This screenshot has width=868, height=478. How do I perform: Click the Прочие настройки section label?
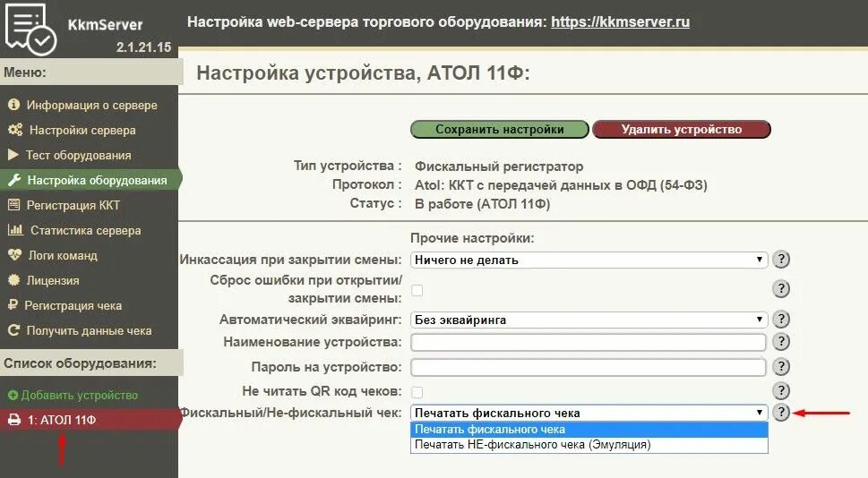[472, 238]
